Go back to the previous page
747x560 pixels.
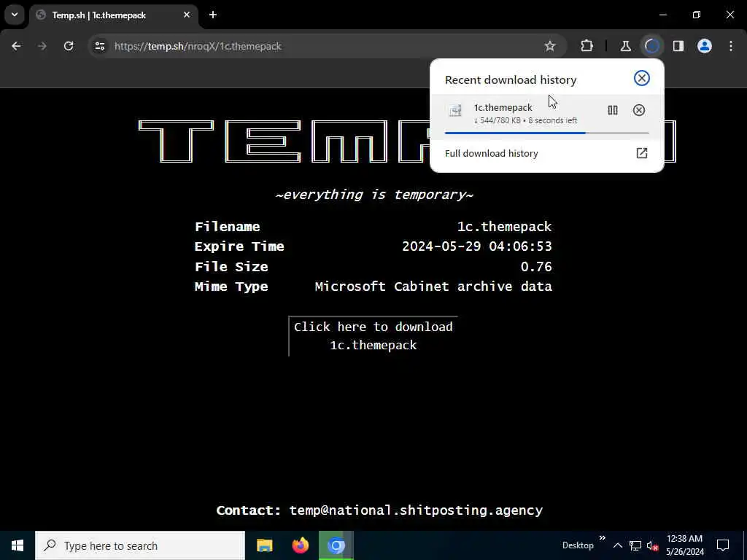tap(16, 46)
